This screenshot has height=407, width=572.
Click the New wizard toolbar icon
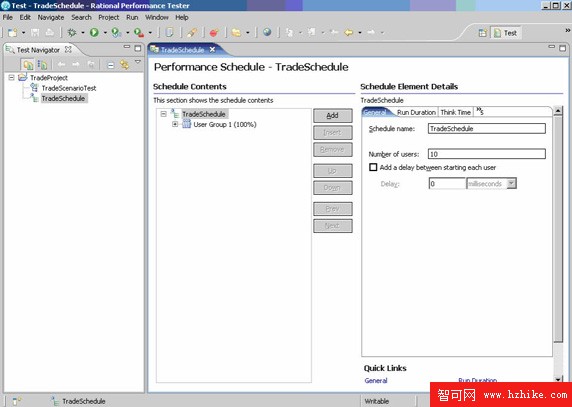pos(13,32)
